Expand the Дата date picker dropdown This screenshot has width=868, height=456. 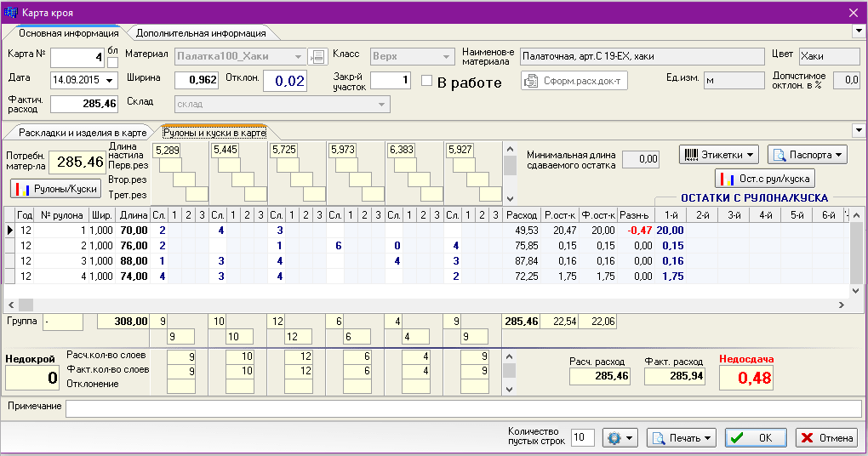pyautogui.click(x=111, y=81)
